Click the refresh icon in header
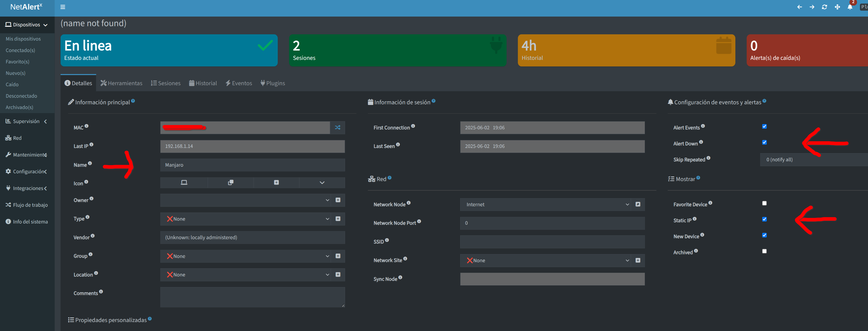The width and height of the screenshot is (868, 331). tap(824, 7)
